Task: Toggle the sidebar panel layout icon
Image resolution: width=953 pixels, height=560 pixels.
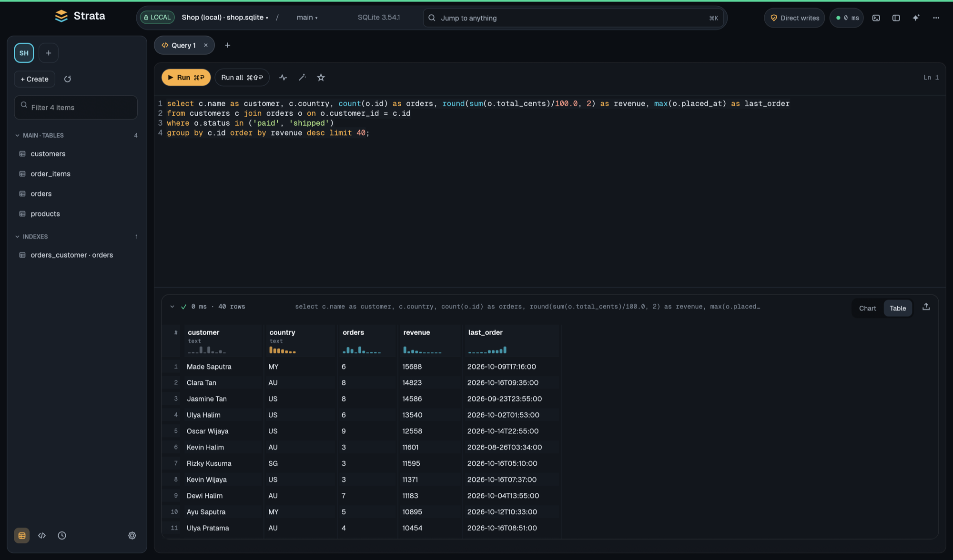Action: [x=896, y=18]
